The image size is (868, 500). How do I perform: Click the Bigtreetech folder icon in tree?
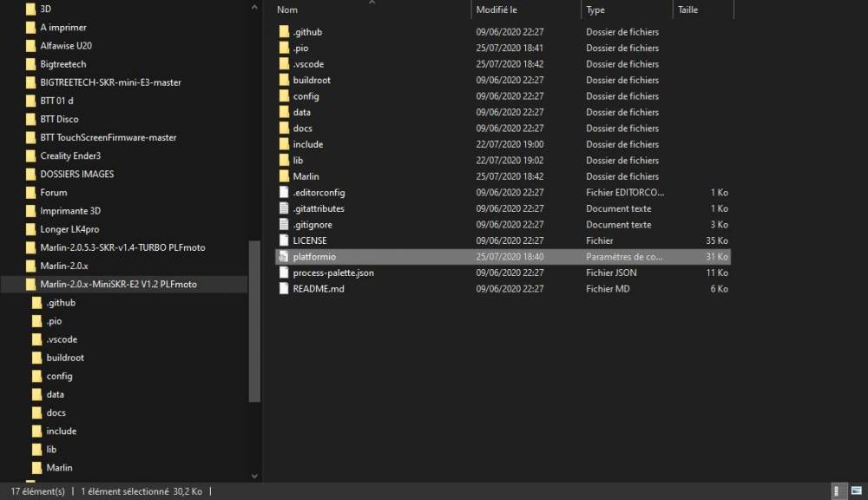point(31,63)
